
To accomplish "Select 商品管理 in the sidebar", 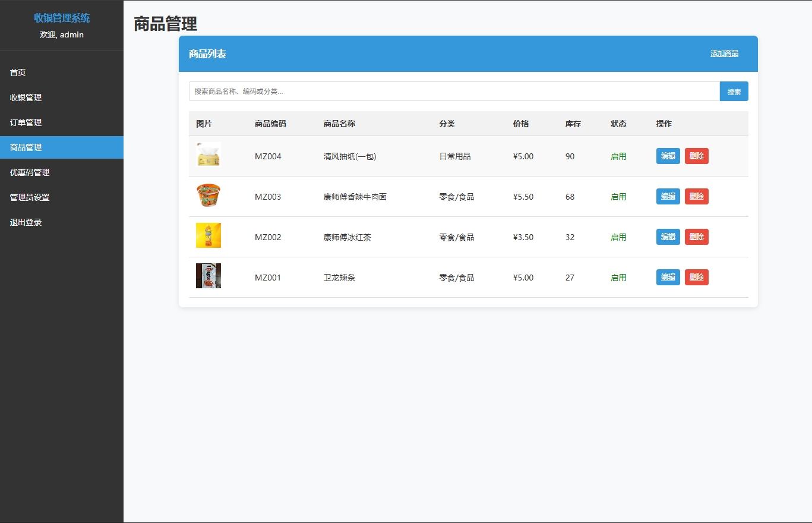I will [x=62, y=147].
